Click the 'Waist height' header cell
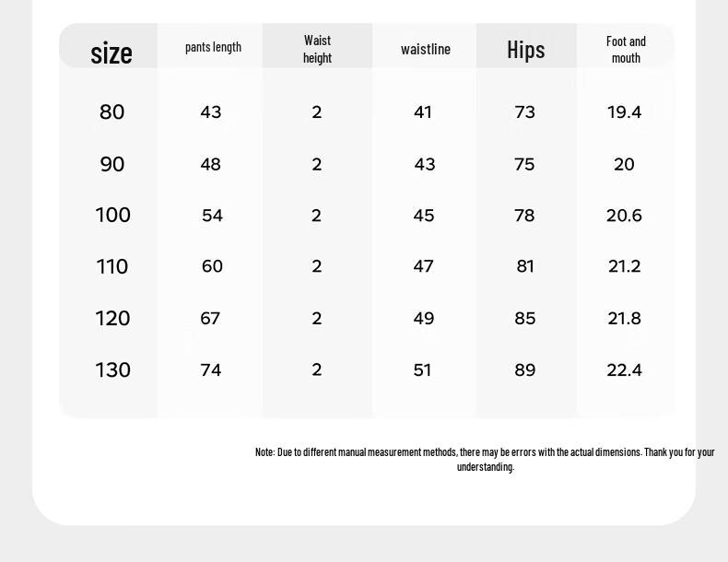 pyautogui.click(x=317, y=49)
